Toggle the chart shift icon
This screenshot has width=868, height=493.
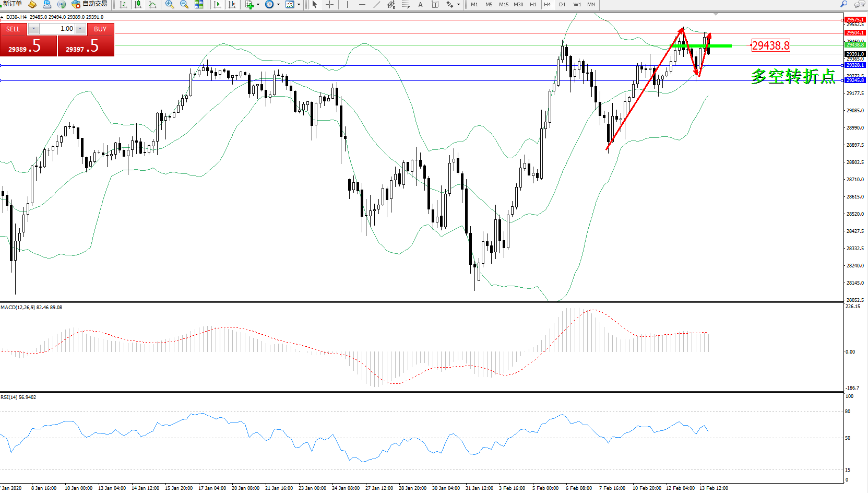(232, 5)
